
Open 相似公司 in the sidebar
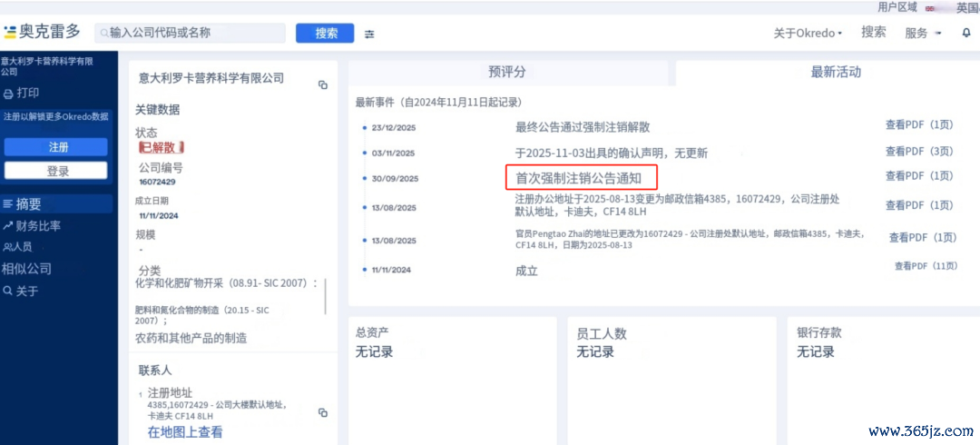coord(26,269)
